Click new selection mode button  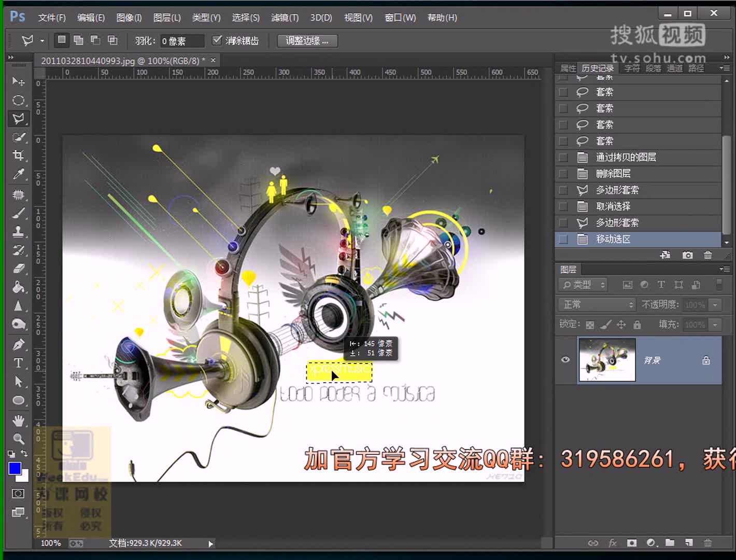coord(62,40)
